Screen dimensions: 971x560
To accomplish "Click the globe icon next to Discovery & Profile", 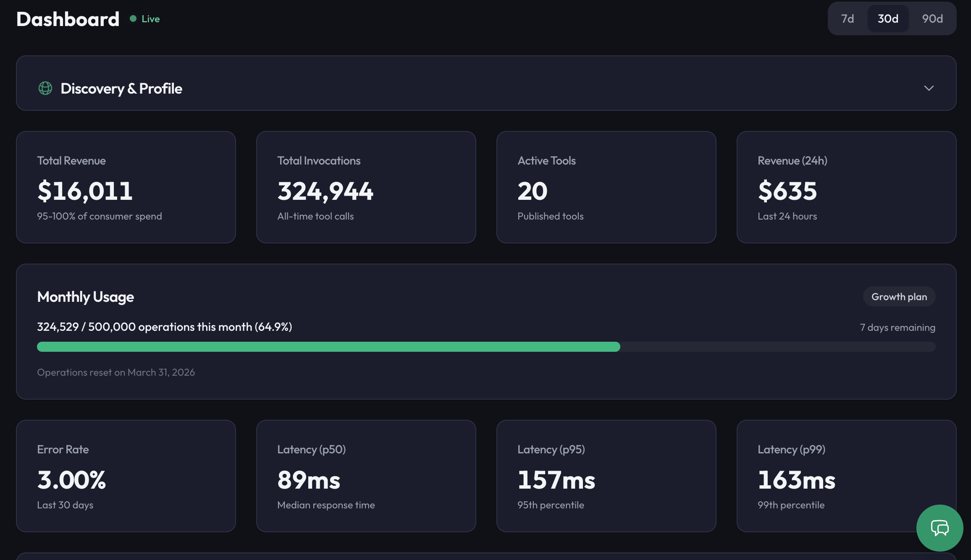I will point(45,89).
